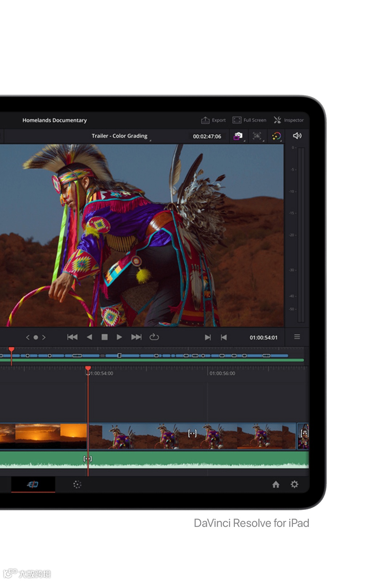The height and width of the screenshot is (581, 392).
Task: Click the 00:02:47:06 duration timecode field
Action: coord(207,137)
